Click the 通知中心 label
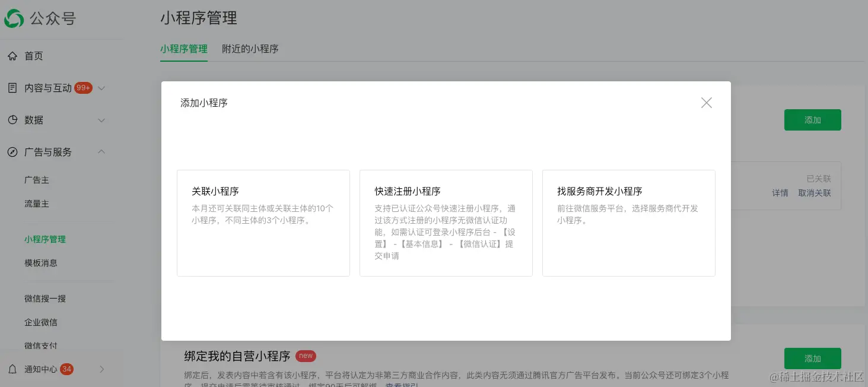 coord(41,369)
